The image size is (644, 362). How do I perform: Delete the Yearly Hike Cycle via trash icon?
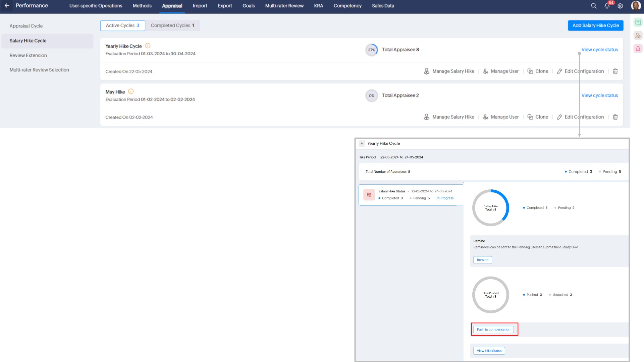615,71
